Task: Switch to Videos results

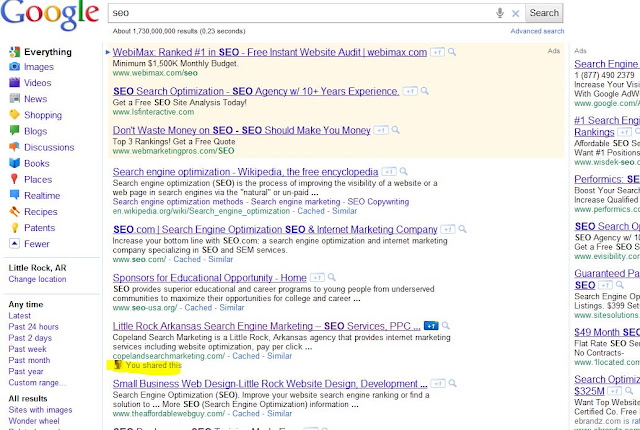Action: (38, 83)
